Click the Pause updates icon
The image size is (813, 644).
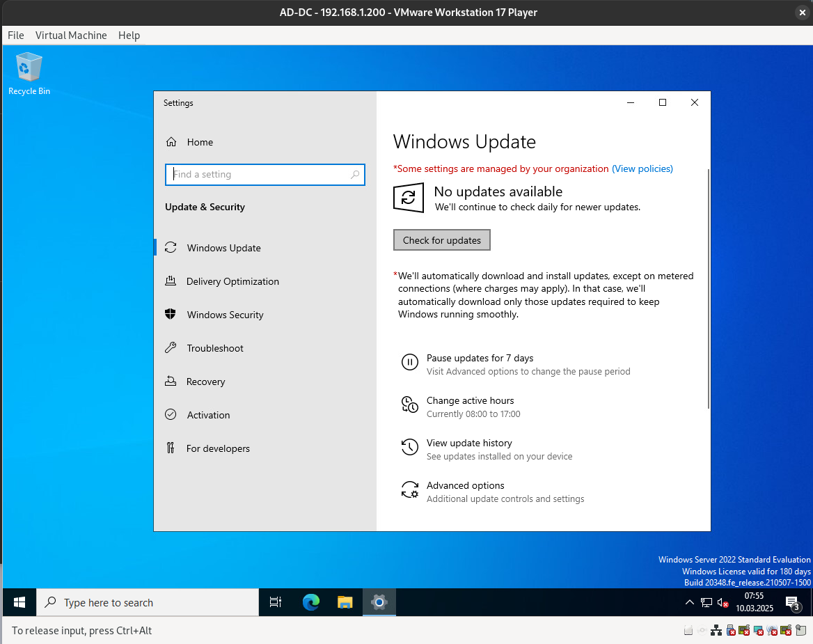pyautogui.click(x=410, y=362)
